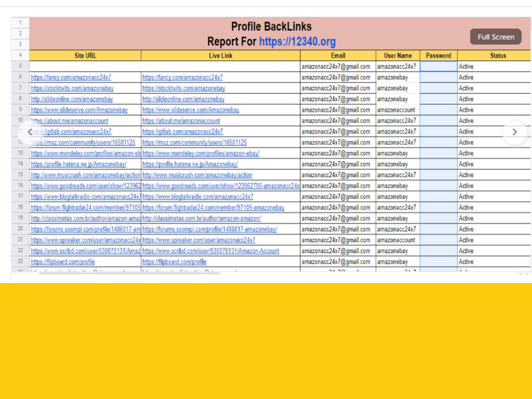Select Email cell in row 5
This screenshot has height=399, width=532.
click(338, 66)
